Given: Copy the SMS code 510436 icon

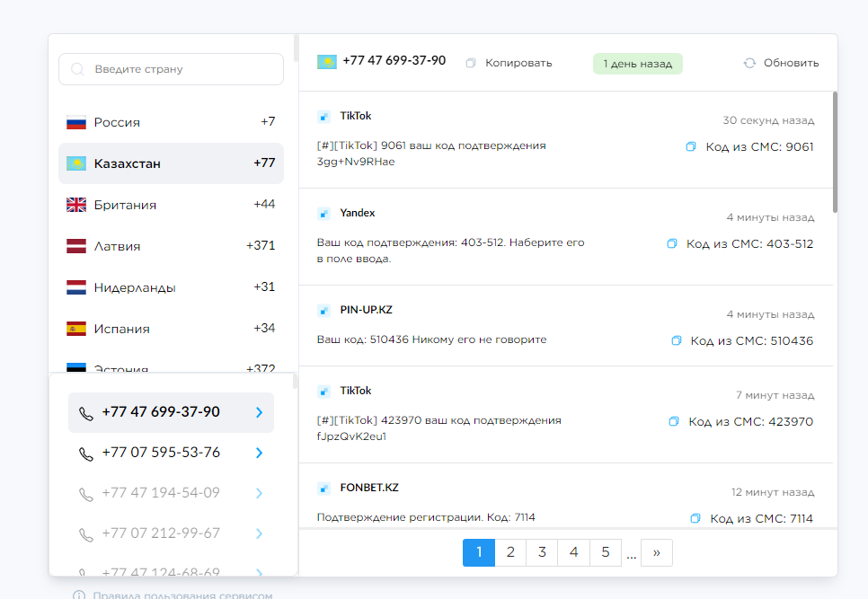Looking at the screenshot, I should click(677, 340).
